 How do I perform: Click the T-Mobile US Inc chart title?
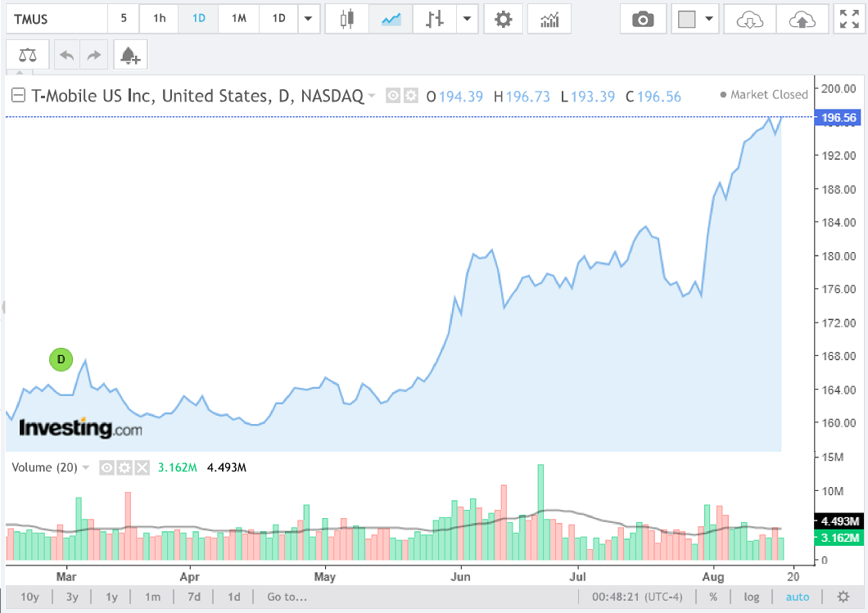(197, 96)
